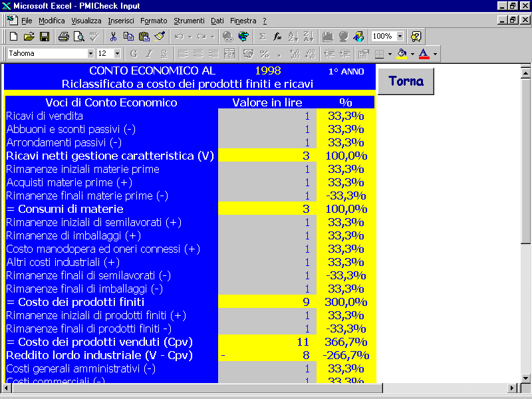Click the Redo arrow icon

click(x=201, y=37)
